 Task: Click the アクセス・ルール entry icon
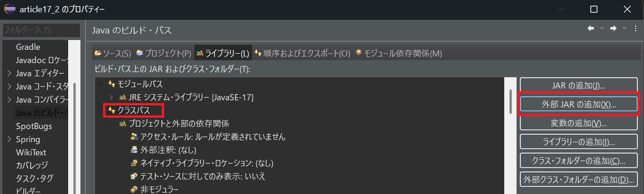tap(134, 137)
